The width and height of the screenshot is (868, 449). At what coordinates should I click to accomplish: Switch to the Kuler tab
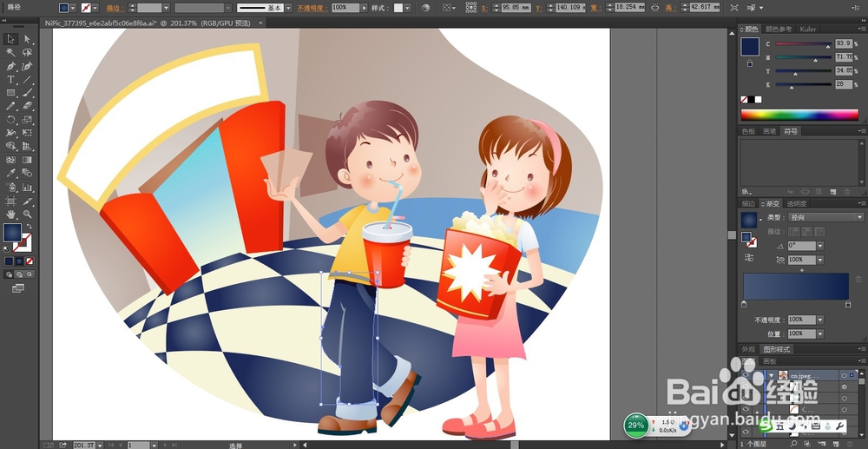(x=807, y=29)
